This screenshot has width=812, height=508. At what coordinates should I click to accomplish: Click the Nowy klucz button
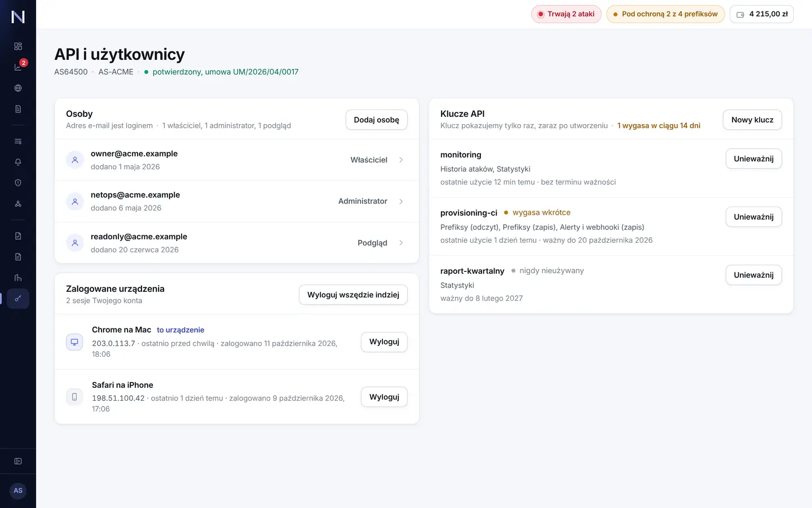(752, 120)
